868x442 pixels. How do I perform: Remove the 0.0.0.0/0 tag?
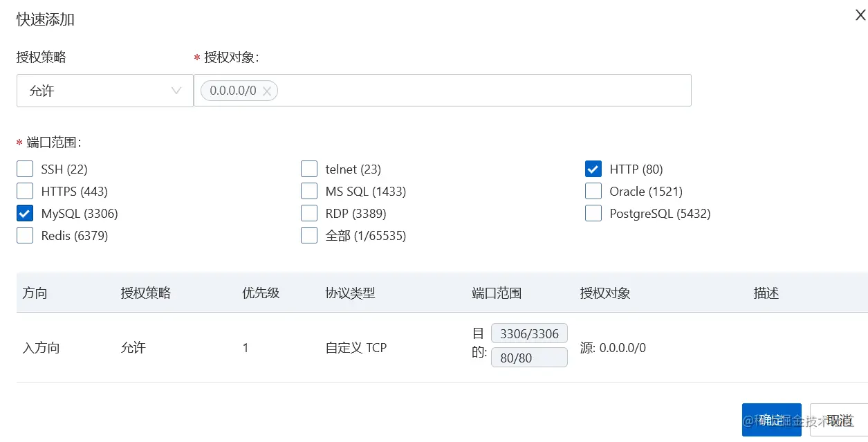coord(267,91)
